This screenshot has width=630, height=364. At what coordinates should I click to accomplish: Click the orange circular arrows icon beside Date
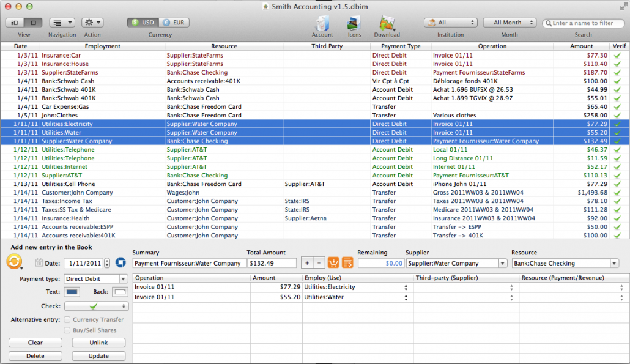(x=14, y=262)
